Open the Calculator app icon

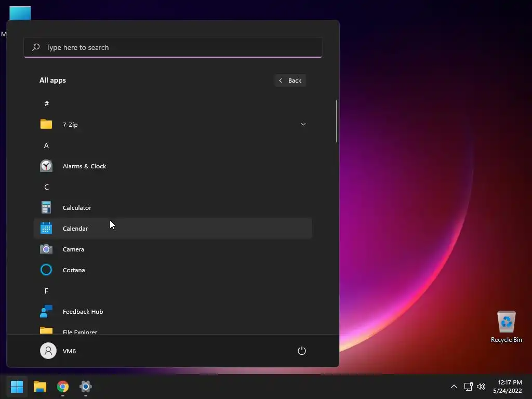click(x=46, y=207)
